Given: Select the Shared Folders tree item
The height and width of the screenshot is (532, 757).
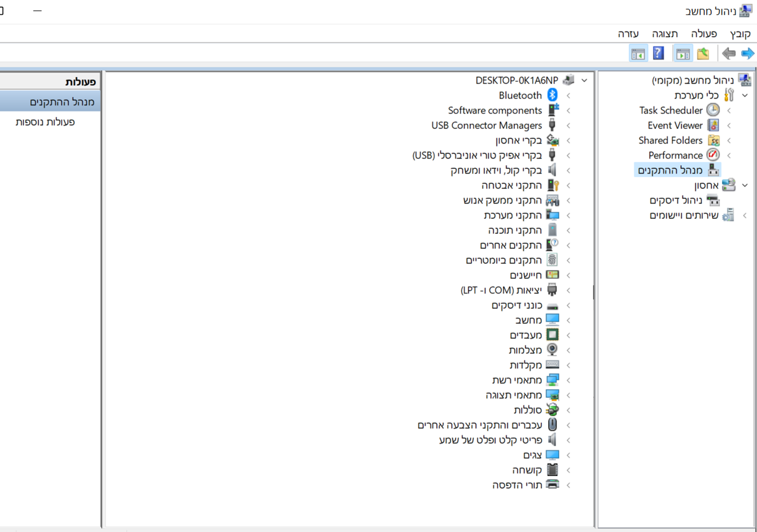Looking at the screenshot, I should click(670, 141).
